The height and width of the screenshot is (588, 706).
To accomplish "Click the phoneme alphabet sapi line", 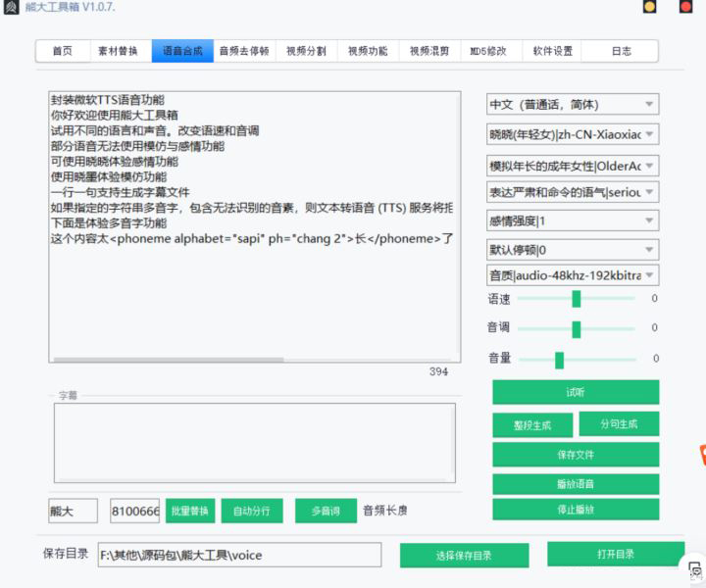I will (252, 238).
